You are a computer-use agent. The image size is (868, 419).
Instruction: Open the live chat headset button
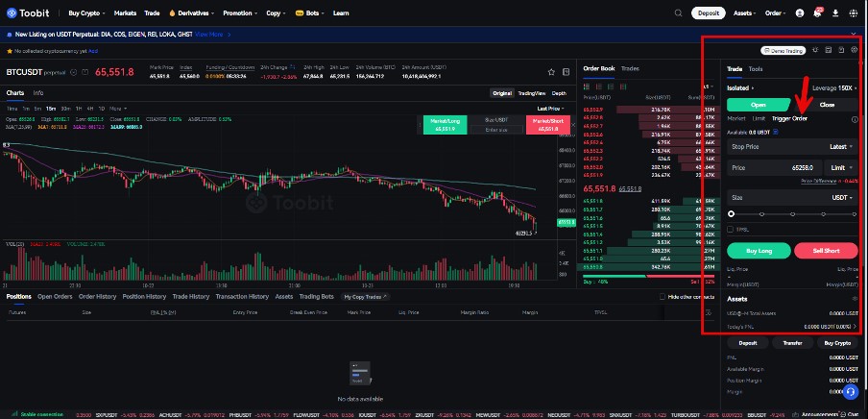pyautogui.click(x=851, y=391)
